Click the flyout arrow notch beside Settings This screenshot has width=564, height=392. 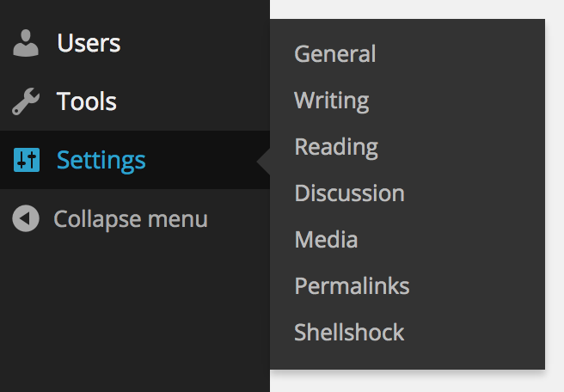point(264,162)
